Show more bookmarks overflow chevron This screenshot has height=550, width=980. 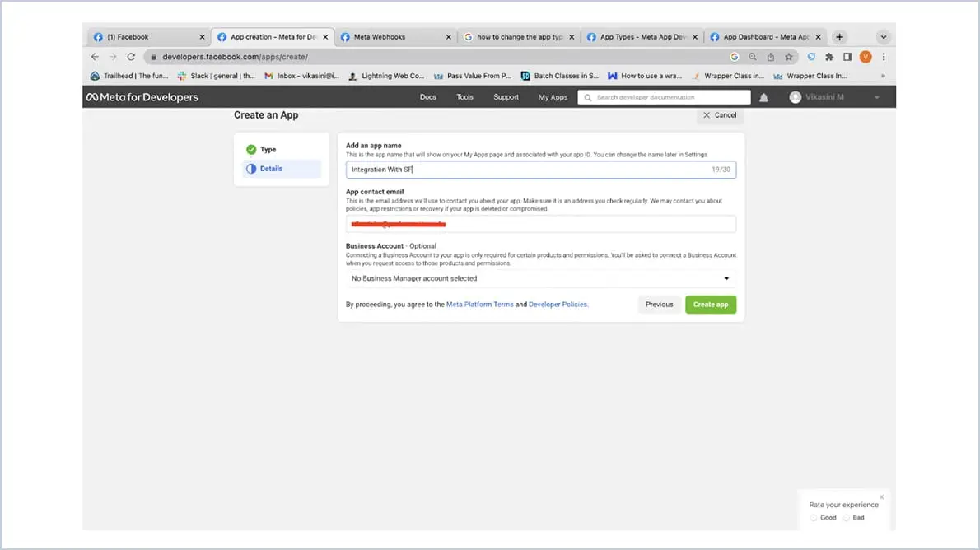pyautogui.click(x=883, y=77)
